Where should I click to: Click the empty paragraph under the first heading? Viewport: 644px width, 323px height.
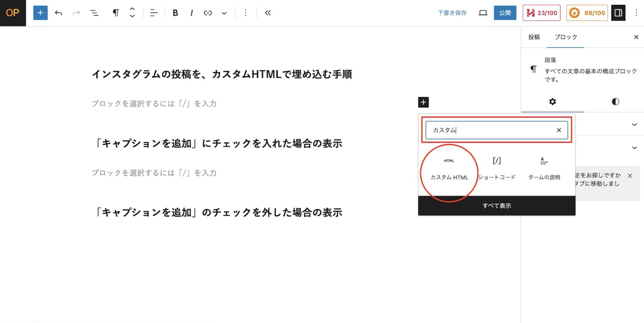[154, 104]
